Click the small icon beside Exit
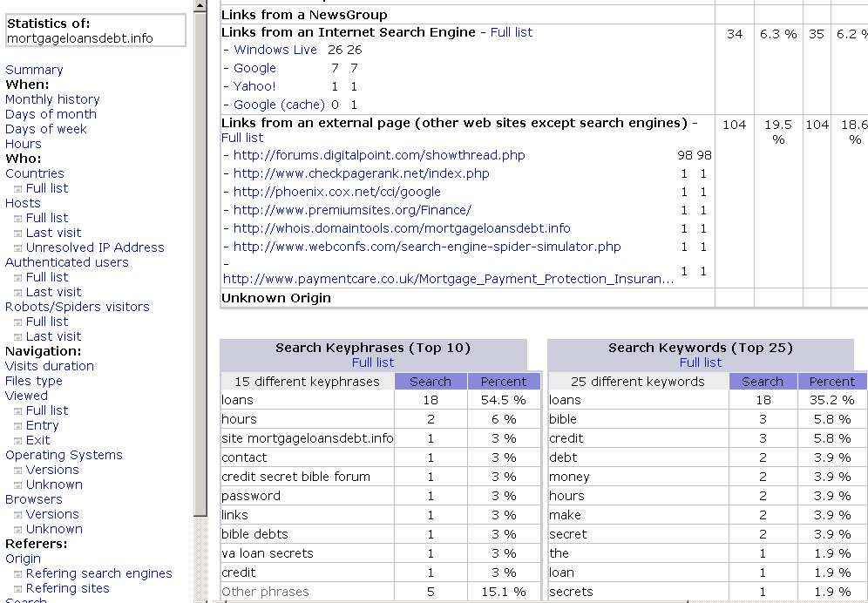Image resolution: width=868 pixels, height=603 pixels. (17, 441)
